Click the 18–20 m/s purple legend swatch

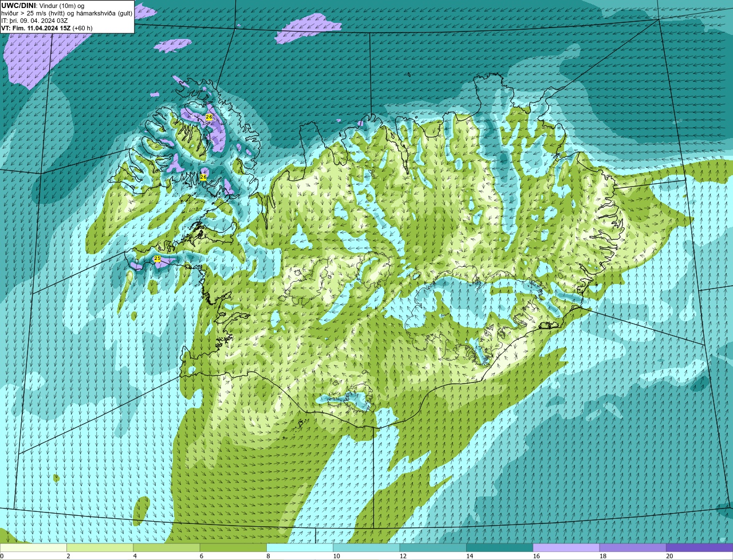click(633, 547)
